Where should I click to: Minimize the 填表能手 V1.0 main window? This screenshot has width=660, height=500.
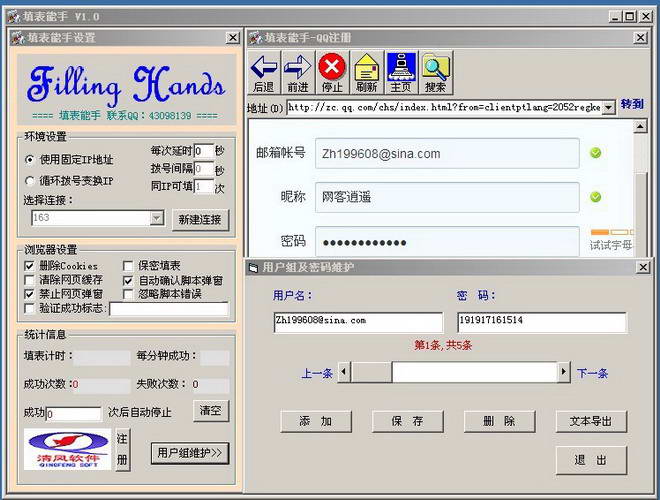pyautogui.click(x=615, y=16)
